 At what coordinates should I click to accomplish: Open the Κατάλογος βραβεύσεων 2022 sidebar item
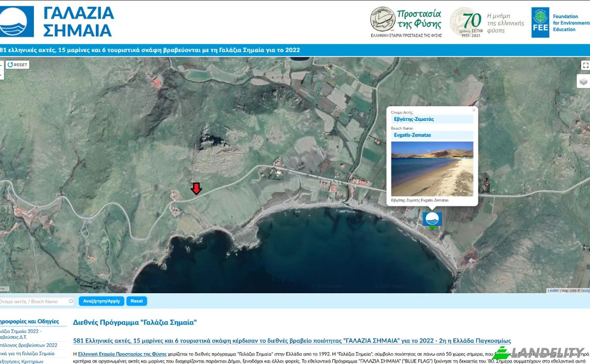coord(29,345)
